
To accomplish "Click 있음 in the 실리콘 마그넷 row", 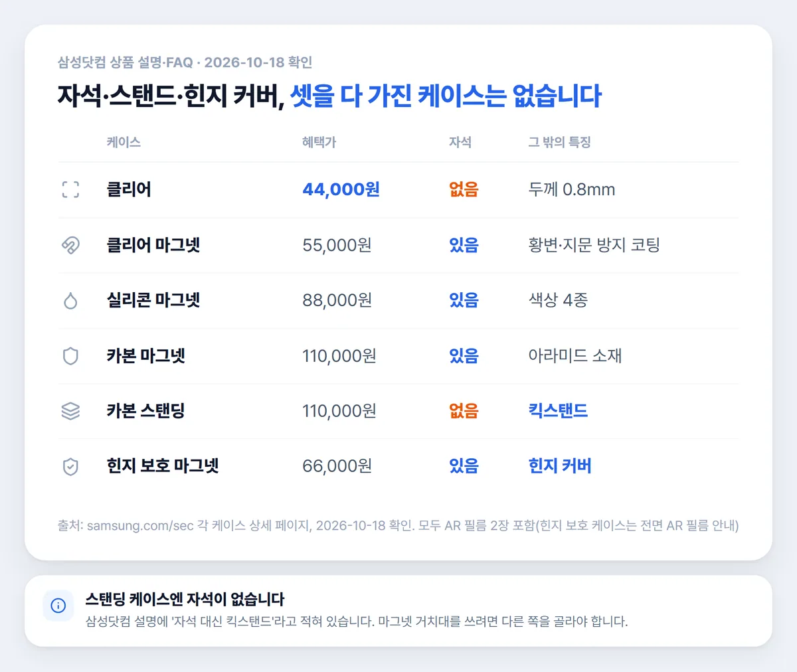I will (x=464, y=301).
